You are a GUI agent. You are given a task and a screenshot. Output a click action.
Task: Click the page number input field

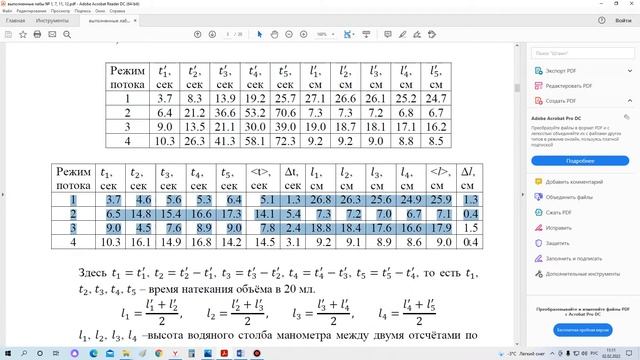[228, 35]
